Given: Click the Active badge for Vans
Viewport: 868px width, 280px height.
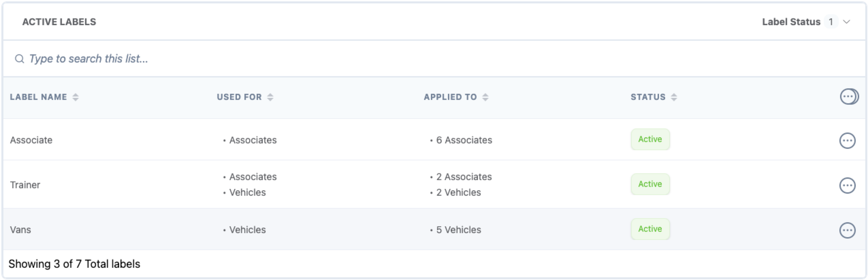Looking at the screenshot, I should tap(650, 229).
